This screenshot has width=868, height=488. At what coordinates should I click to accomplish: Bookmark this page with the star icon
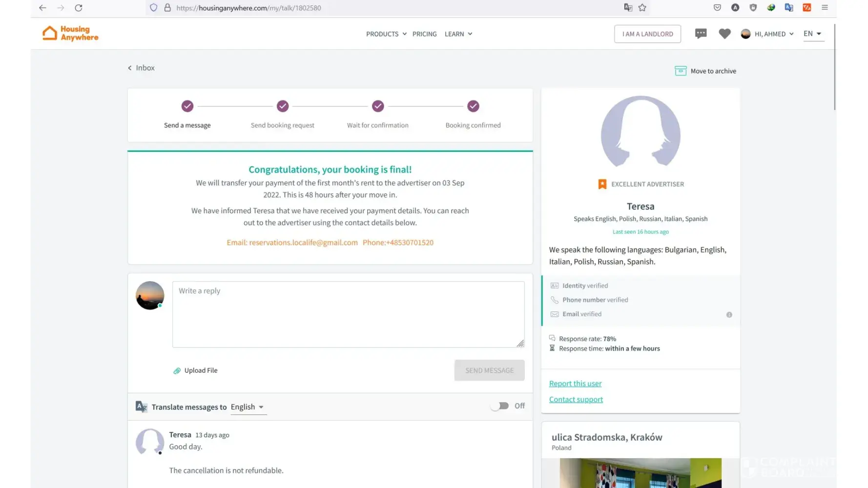[642, 8]
